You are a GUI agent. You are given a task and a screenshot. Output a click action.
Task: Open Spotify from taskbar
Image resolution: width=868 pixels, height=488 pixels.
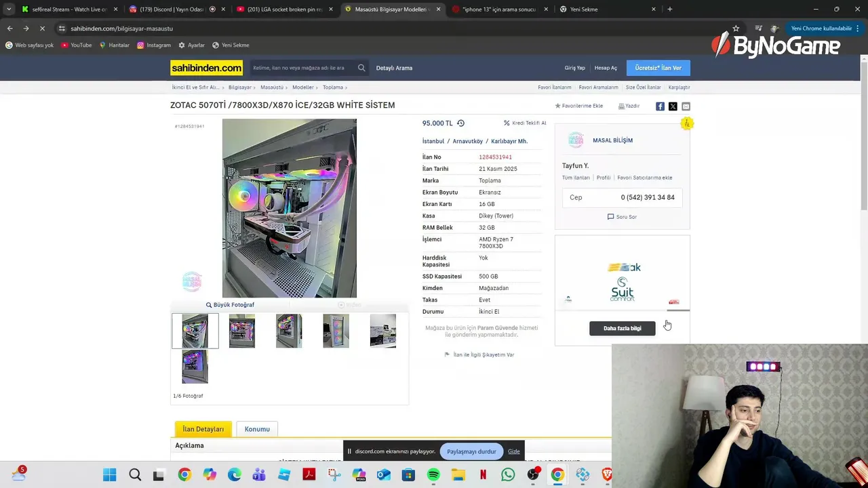[433, 475]
